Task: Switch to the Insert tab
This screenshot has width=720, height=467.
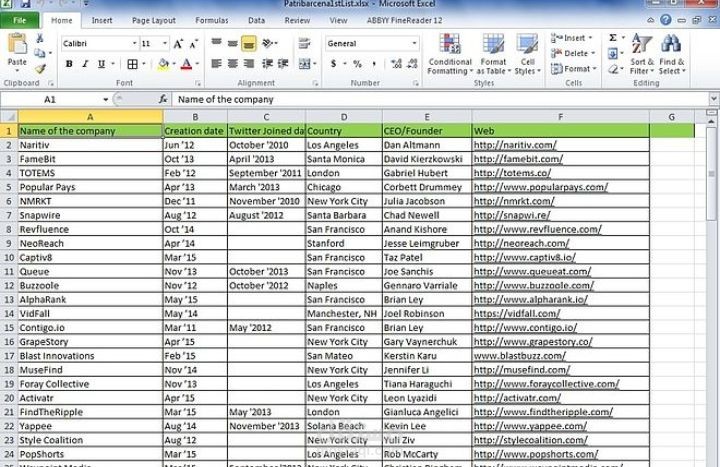Action: click(101, 20)
